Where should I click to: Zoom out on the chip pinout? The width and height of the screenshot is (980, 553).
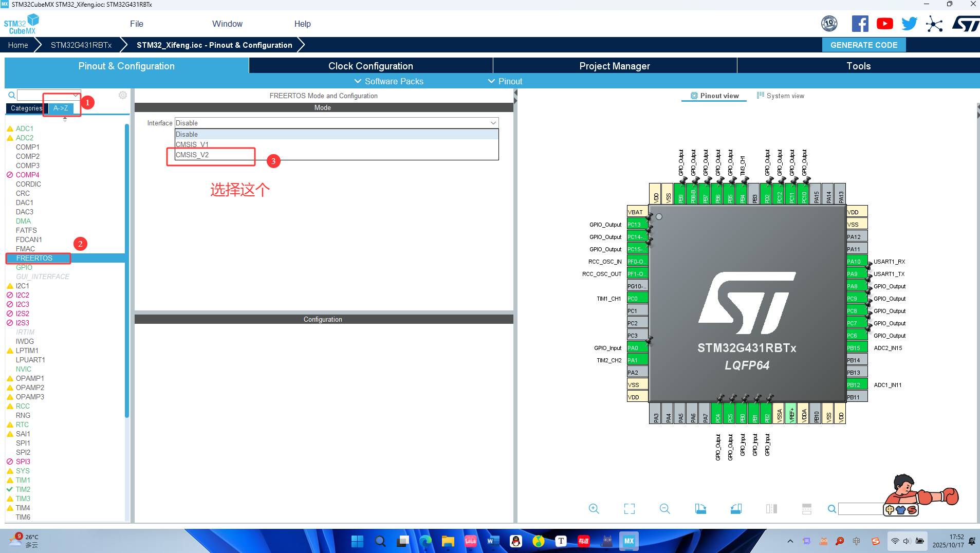pos(664,509)
